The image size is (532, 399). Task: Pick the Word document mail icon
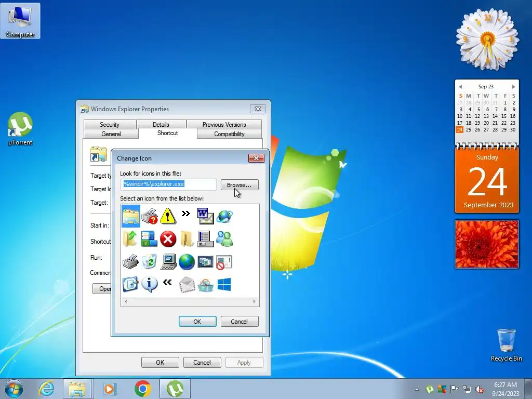pyautogui.click(x=205, y=216)
